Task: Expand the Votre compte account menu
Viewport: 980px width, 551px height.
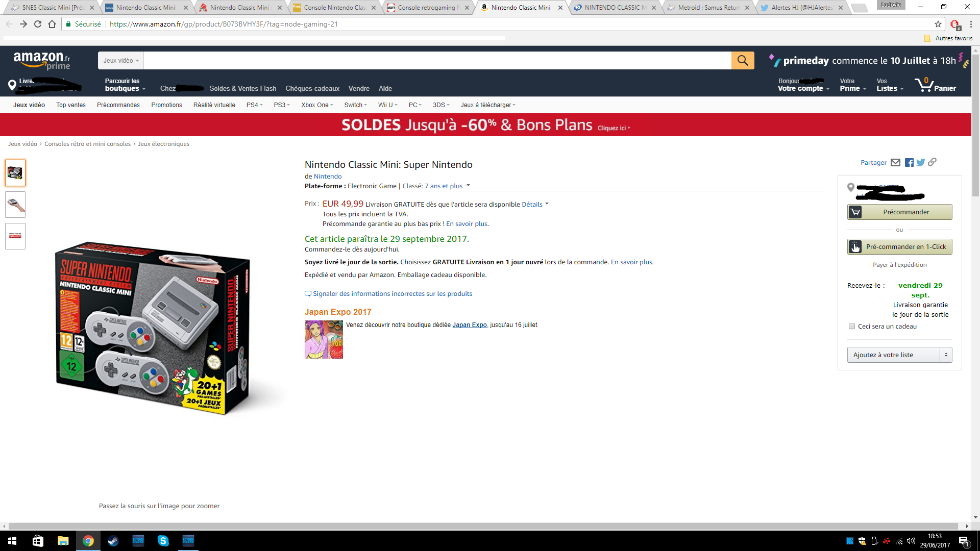Action: click(x=803, y=85)
